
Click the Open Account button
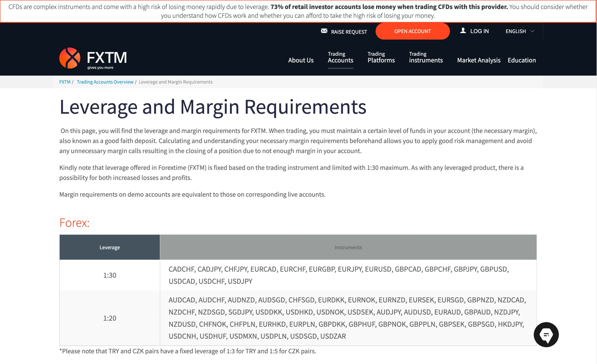pyautogui.click(x=412, y=31)
